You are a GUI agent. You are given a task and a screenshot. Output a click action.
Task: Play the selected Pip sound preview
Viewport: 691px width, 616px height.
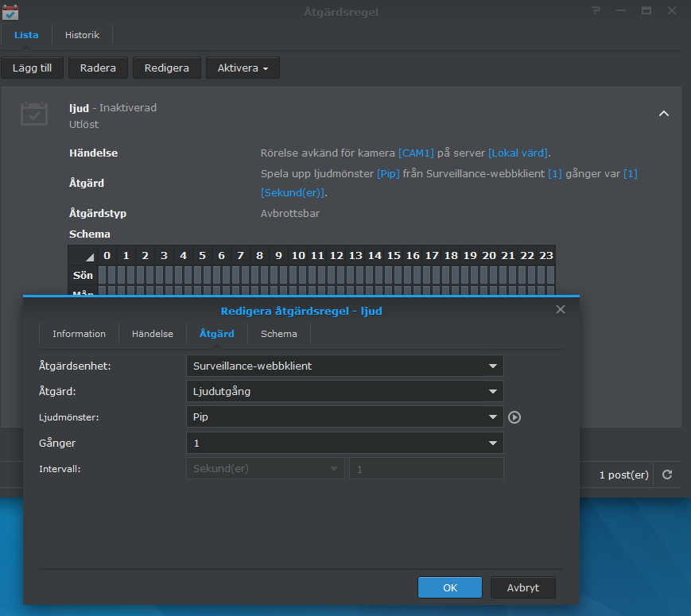click(514, 417)
